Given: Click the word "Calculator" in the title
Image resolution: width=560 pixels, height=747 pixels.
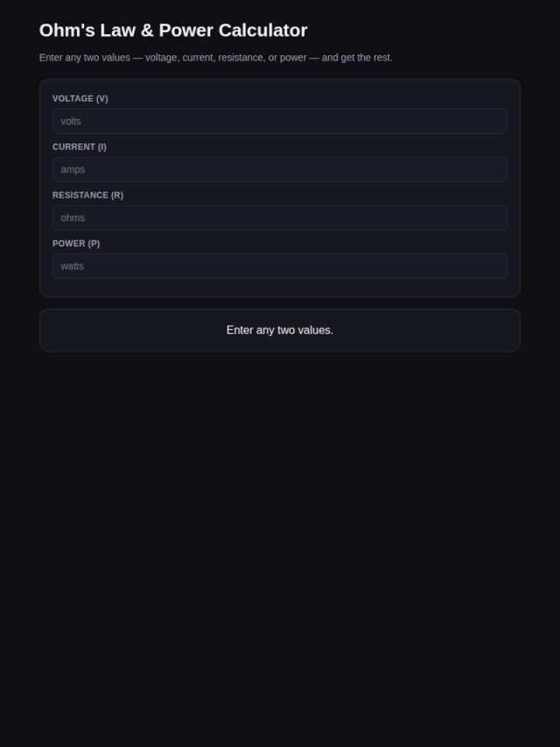Looking at the screenshot, I should 263,30.
